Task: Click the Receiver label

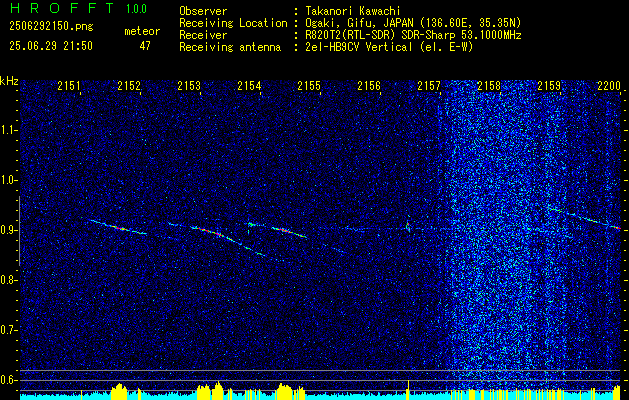Action: point(203,35)
